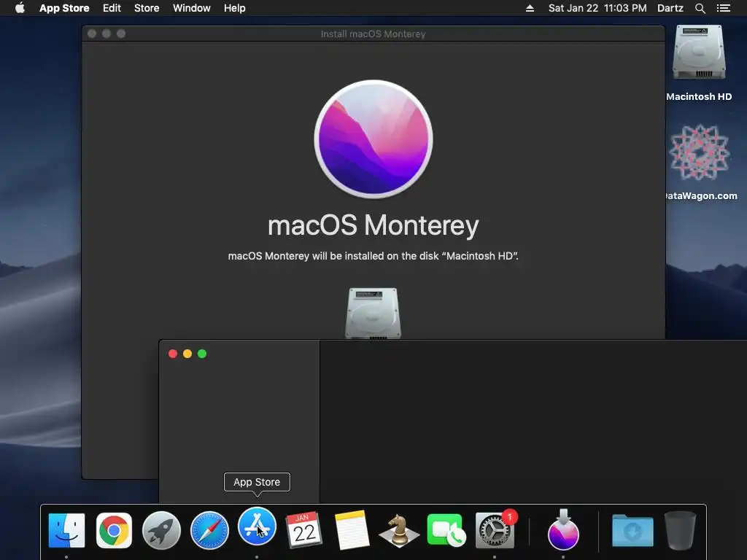The width and height of the screenshot is (747, 560).
Task: Open the App Store menu
Action: point(64,8)
